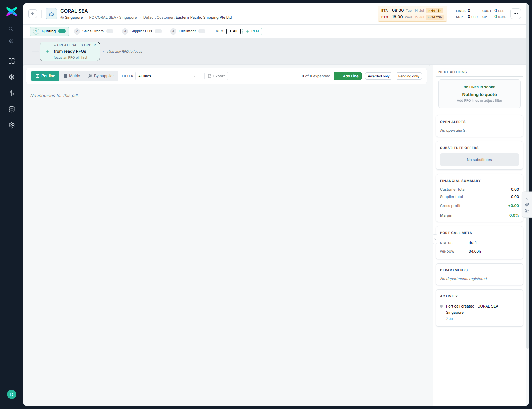
Task: Expand the AI side panel handle
Action: point(527,205)
